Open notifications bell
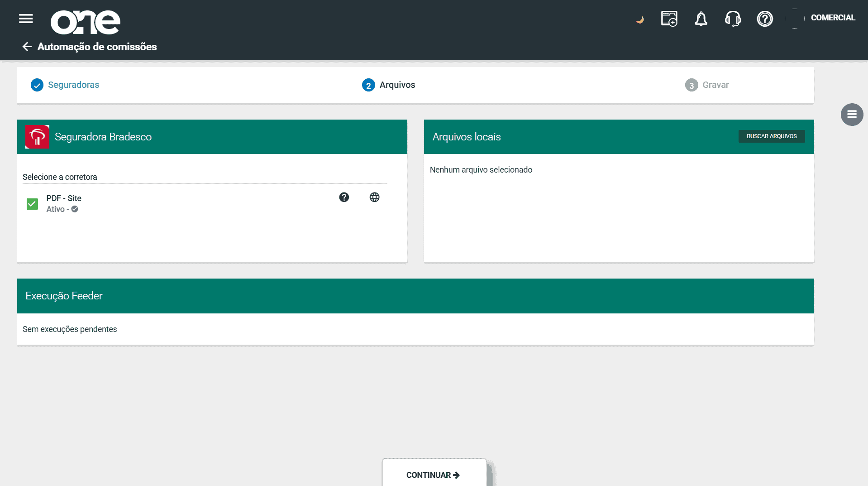The height and width of the screenshot is (486, 868). [x=701, y=19]
